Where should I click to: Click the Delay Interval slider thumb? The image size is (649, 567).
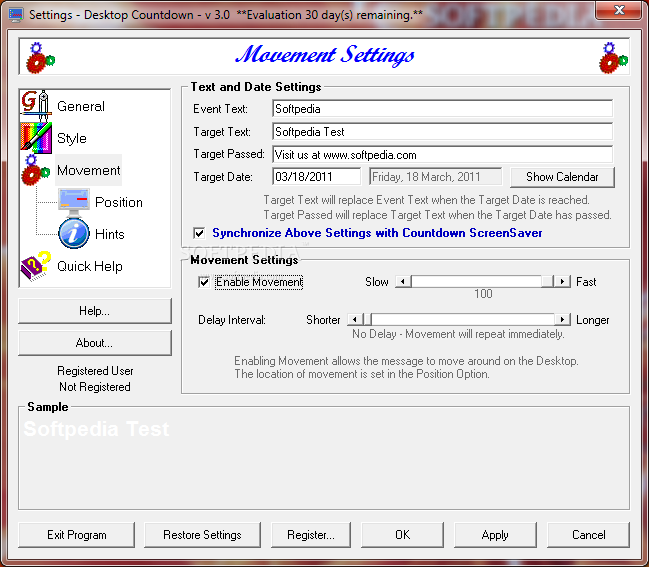pyautogui.click(x=367, y=320)
